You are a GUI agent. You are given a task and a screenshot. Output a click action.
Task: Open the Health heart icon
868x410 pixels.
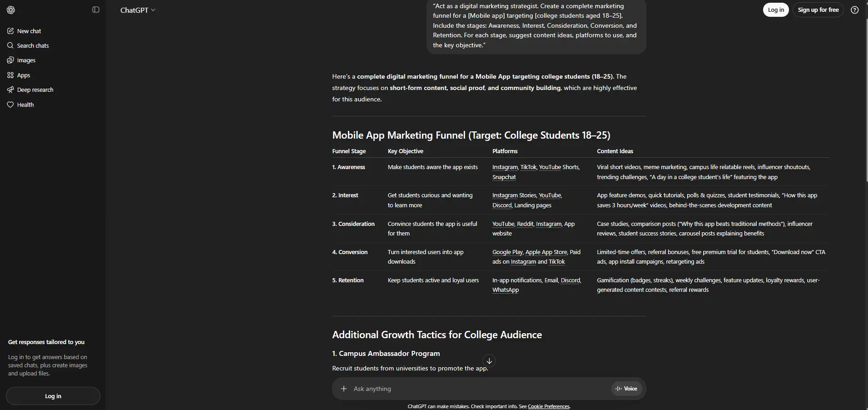click(10, 105)
